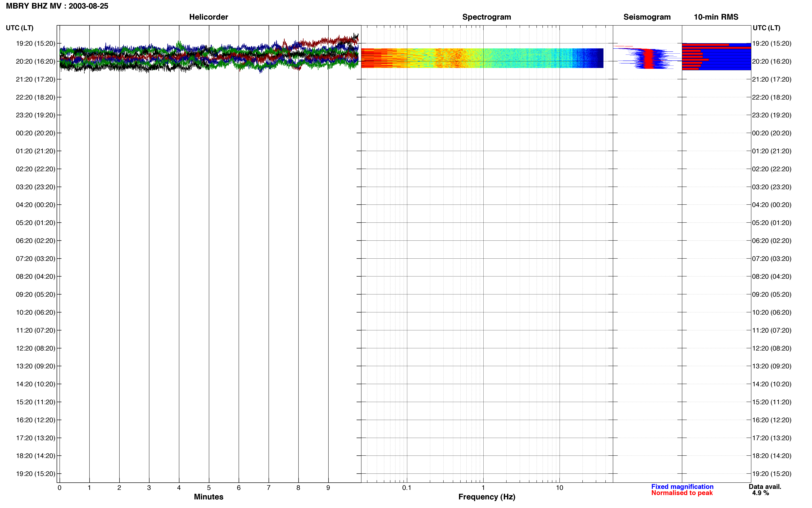
Task: Select the 'Frequency (Hz)' axis label
Action: pyautogui.click(x=487, y=497)
